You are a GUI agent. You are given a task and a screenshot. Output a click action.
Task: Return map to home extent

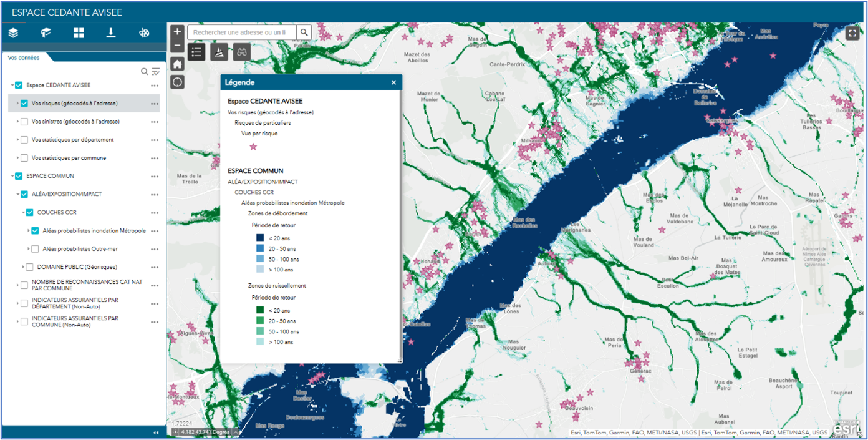tap(178, 64)
